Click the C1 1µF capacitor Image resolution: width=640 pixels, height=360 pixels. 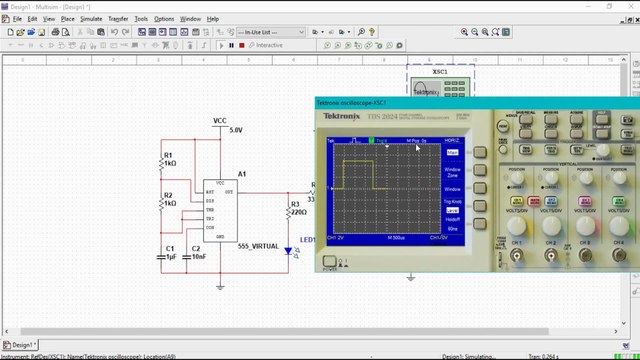pyautogui.click(x=161, y=257)
